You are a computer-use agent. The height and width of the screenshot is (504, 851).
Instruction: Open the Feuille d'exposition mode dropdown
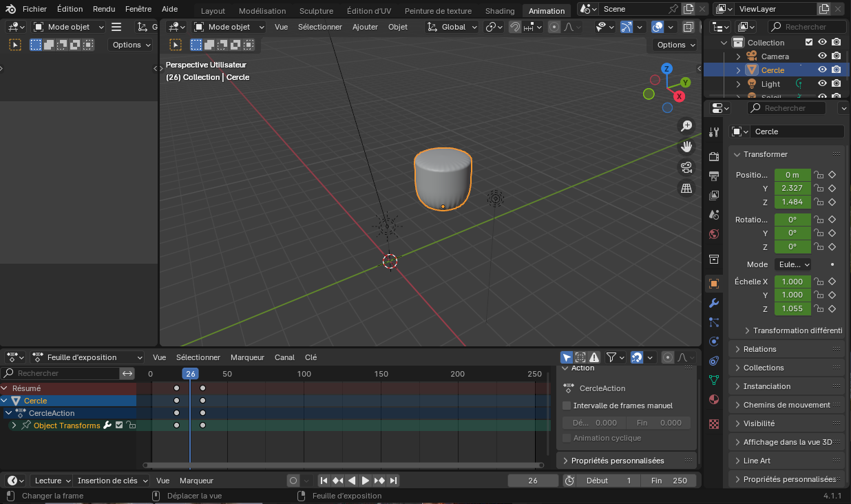click(87, 357)
